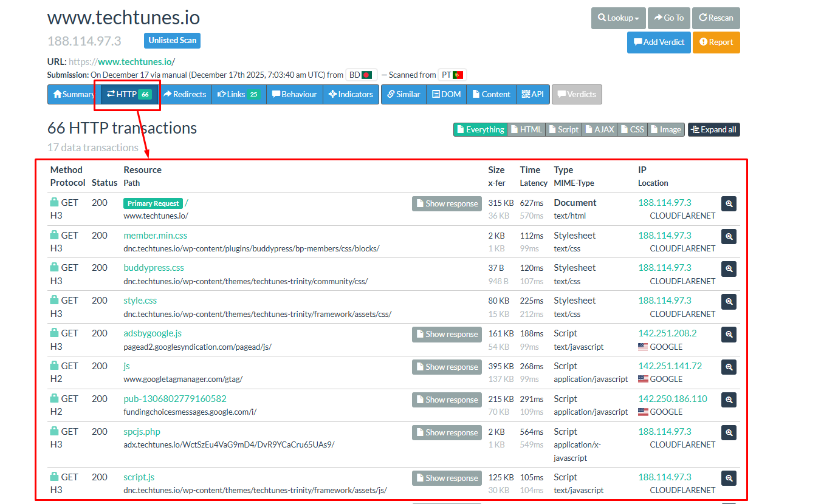This screenshot has width=838, height=504.
Task: Click IP 142.251.141.72 link
Action: pyautogui.click(x=670, y=366)
